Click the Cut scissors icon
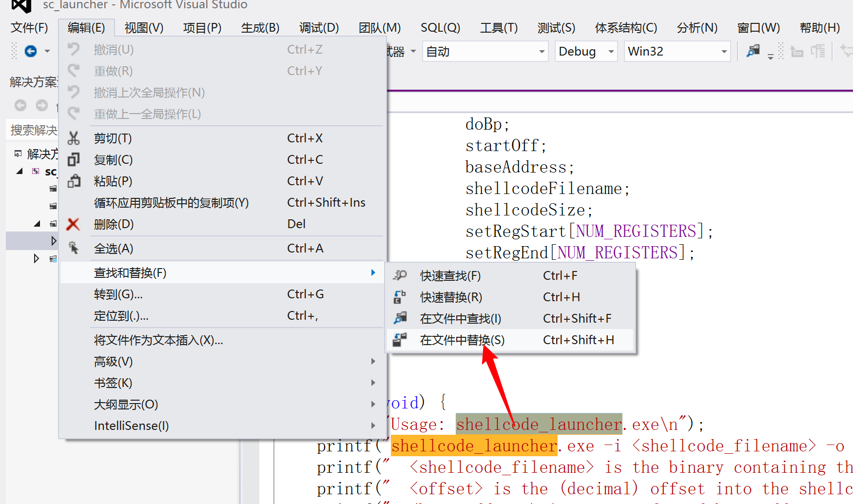This screenshot has height=504, width=853. pos(74,138)
